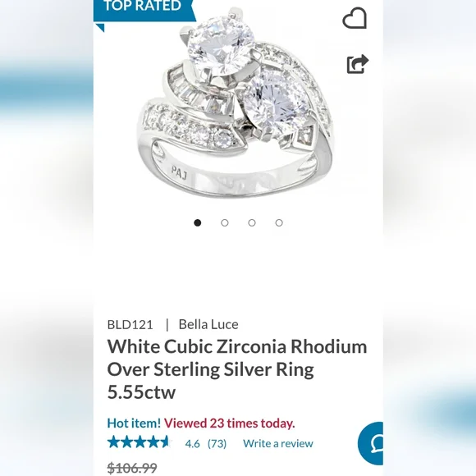Click the BLD121 item number
The height and width of the screenshot is (476, 476).
pos(130,324)
